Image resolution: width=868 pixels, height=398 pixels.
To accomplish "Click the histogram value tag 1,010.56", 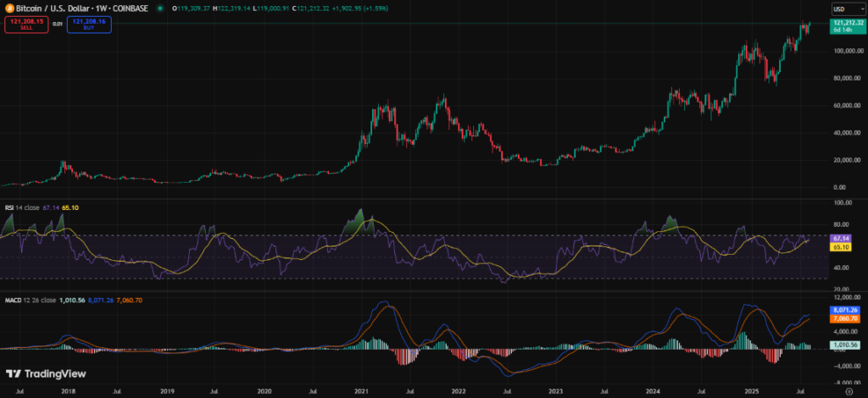I will tap(843, 345).
